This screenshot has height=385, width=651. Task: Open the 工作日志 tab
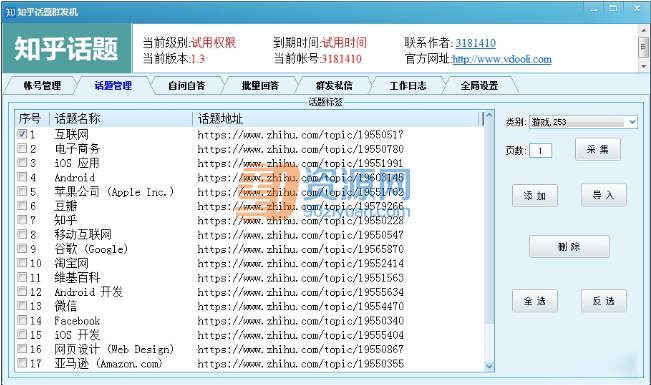[x=408, y=86]
